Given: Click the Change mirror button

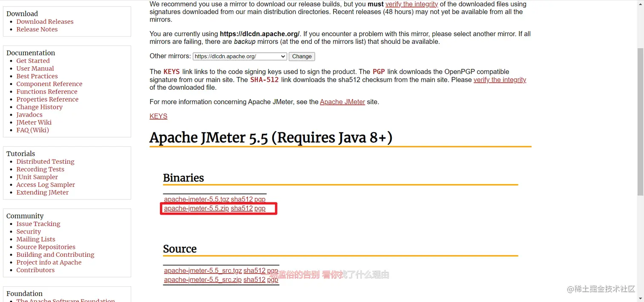Looking at the screenshot, I should [302, 56].
